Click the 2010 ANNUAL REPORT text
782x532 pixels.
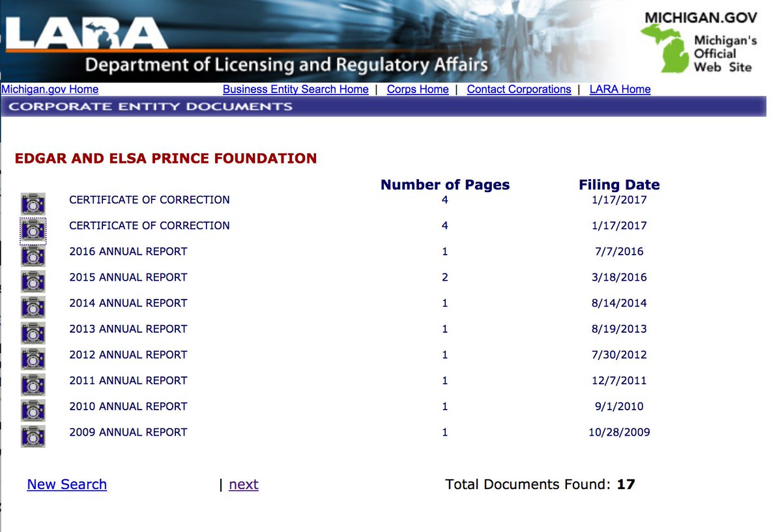tap(128, 406)
